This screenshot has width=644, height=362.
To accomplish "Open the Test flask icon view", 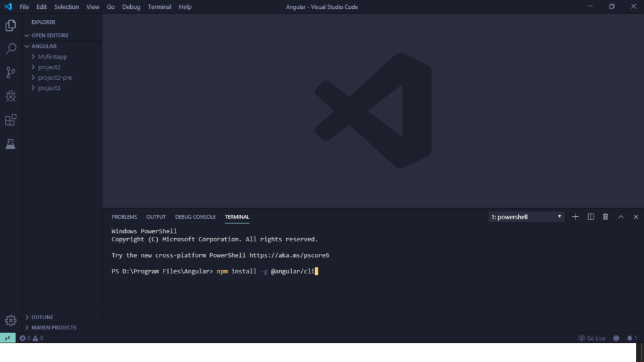I will coord(11,144).
